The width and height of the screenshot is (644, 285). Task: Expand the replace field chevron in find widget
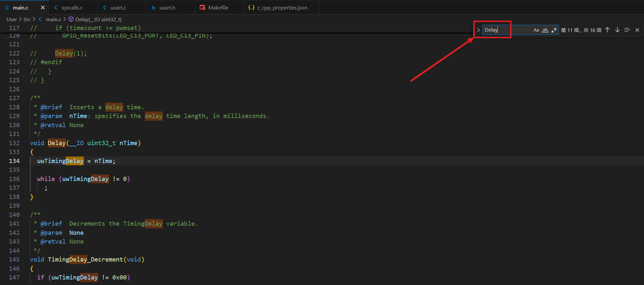(478, 30)
